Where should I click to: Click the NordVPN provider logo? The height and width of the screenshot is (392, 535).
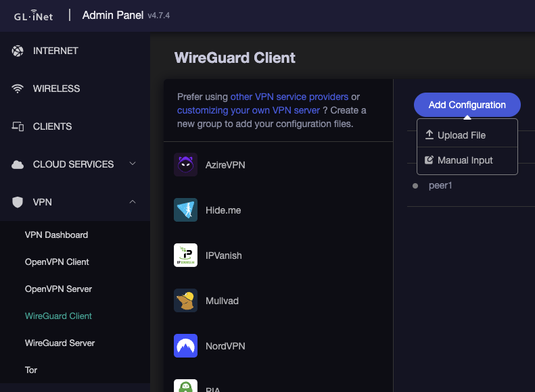tap(185, 345)
